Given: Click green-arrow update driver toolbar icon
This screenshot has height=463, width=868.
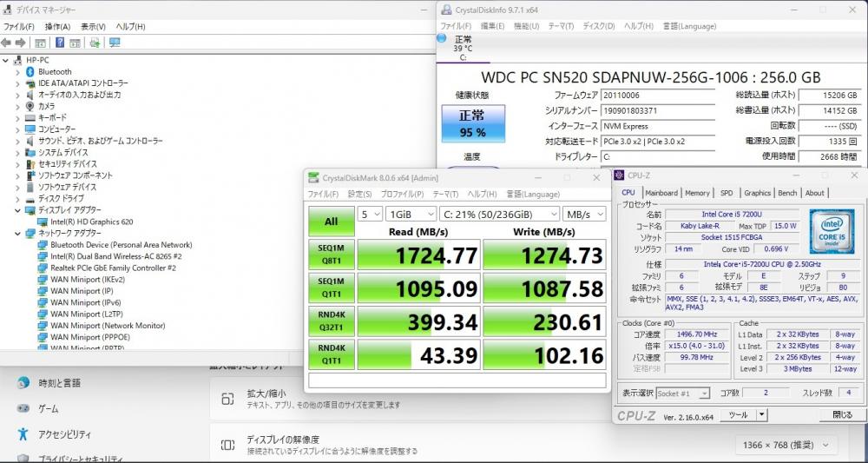Looking at the screenshot, I should click(95, 43).
